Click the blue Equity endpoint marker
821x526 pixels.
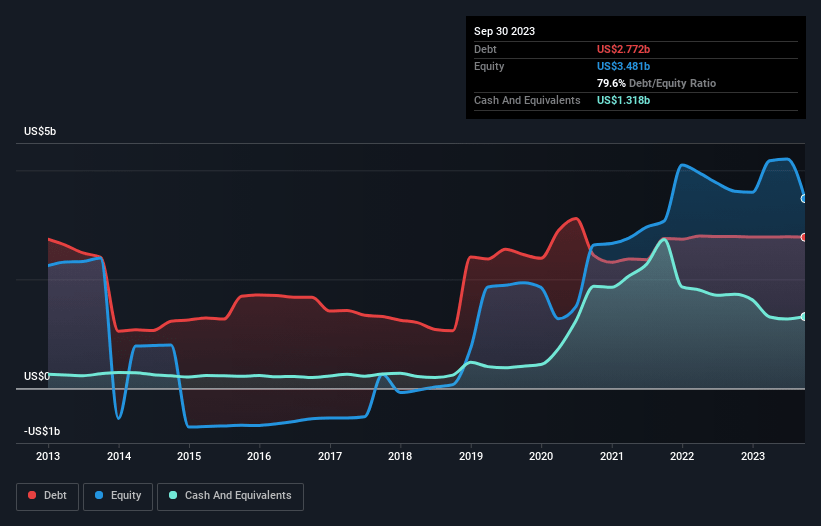point(804,199)
